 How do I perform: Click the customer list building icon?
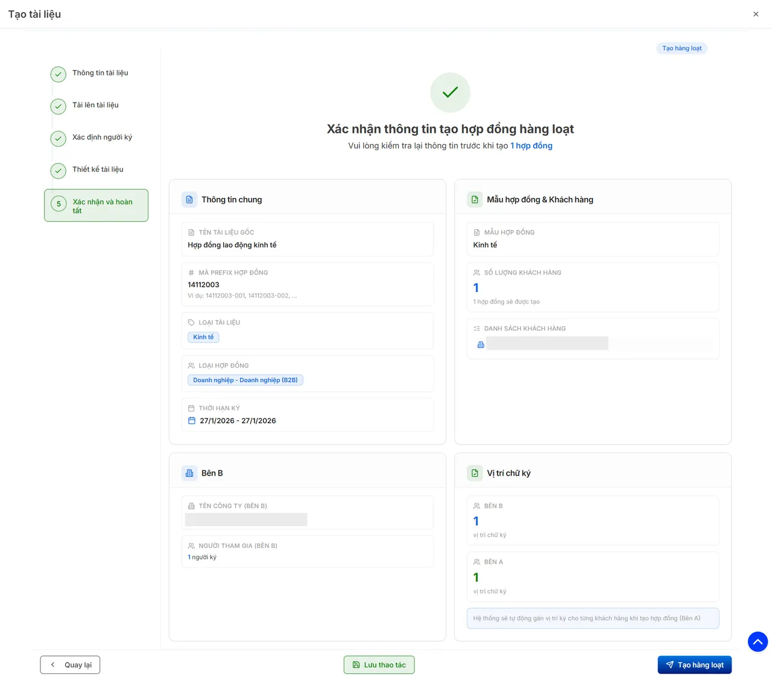click(x=481, y=345)
